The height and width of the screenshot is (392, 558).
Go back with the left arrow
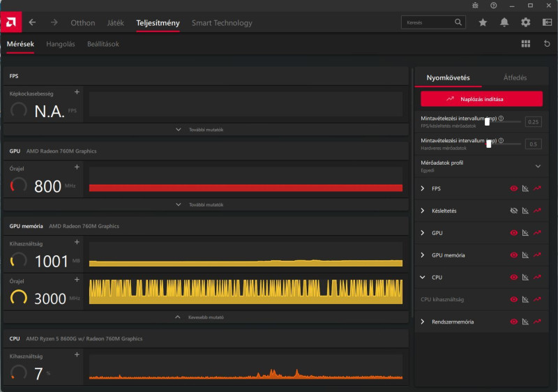32,22
